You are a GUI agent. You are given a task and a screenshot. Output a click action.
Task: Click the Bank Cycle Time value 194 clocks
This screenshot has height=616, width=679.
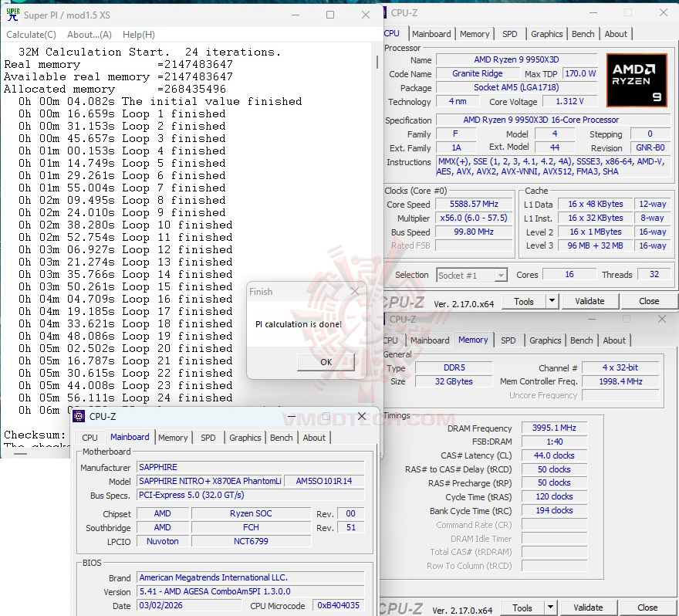coord(554,511)
